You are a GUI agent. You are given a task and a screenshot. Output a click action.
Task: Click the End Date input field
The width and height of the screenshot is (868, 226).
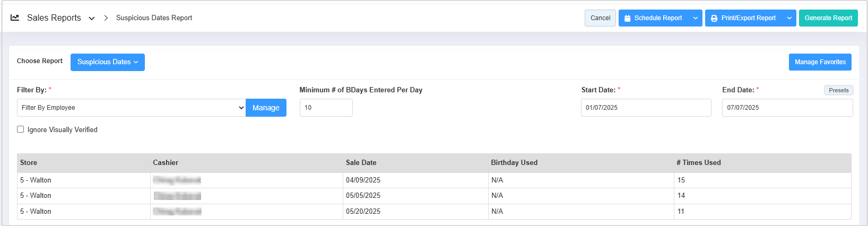787,108
